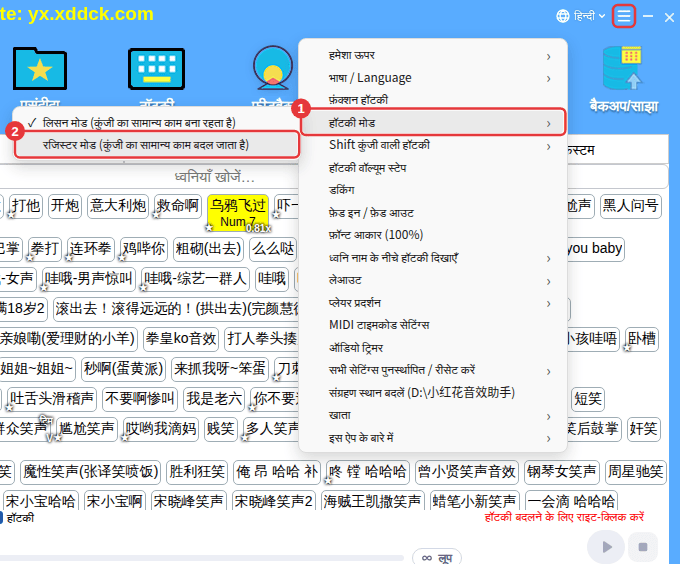Image resolution: width=680 pixels, height=564 pixels.
Task: Play the 鸡哔你 sound button
Action: tap(144, 249)
